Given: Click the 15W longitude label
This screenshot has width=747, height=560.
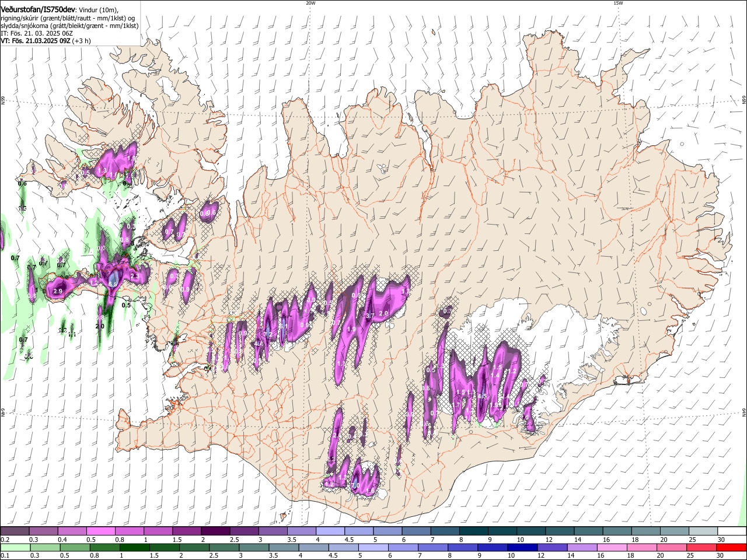Looking at the screenshot, I should [x=618, y=3].
